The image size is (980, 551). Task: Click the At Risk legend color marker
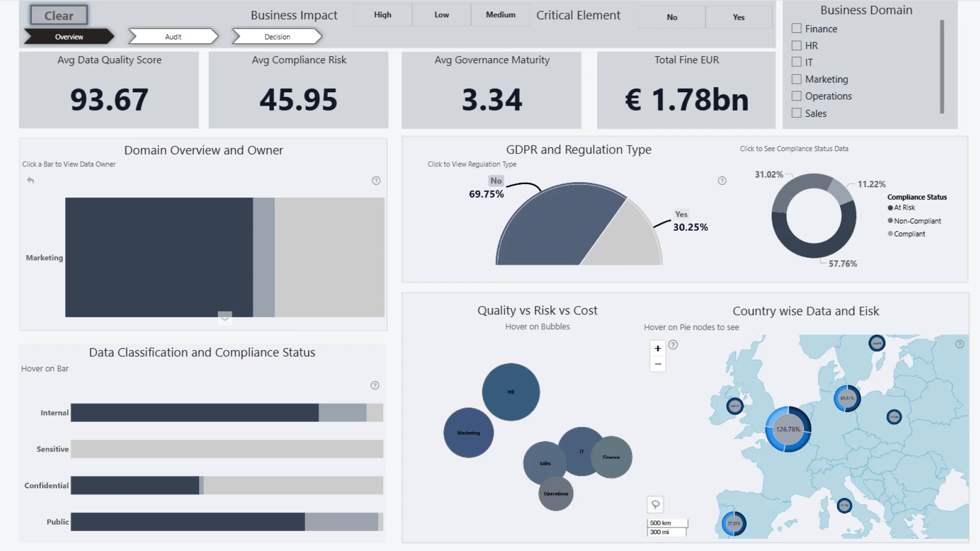(x=890, y=208)
